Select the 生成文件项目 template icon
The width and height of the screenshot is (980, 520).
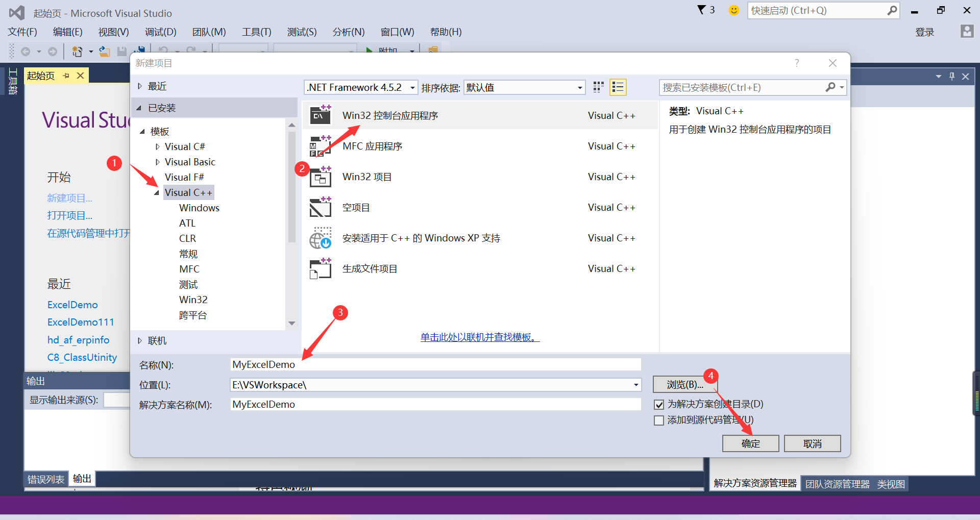pos(321,268)
